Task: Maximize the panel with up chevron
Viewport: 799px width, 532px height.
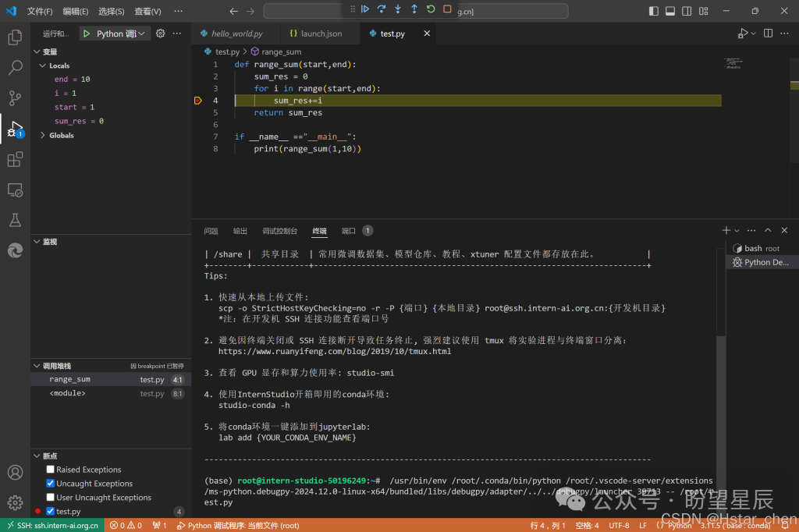Action: point(768,231)
